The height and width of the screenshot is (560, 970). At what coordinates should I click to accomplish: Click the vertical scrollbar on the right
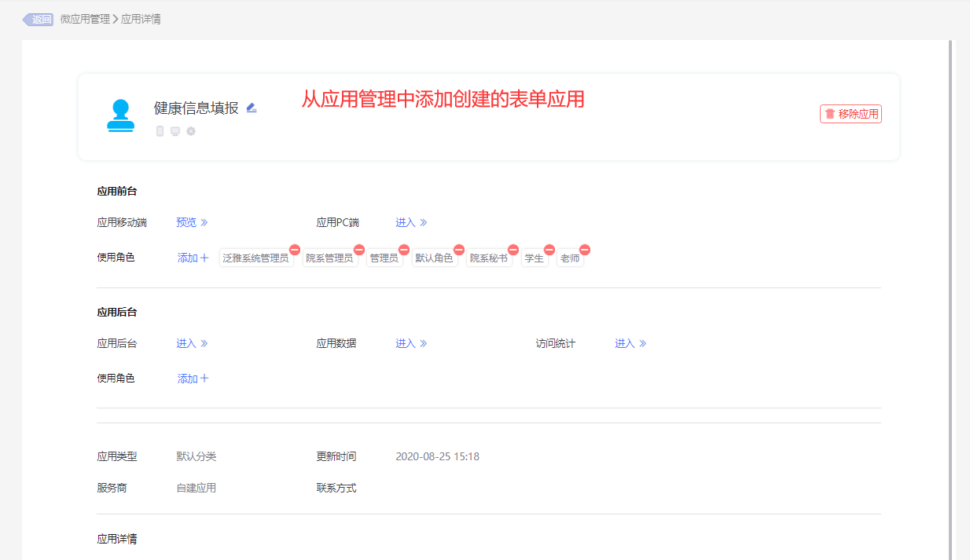pos(952,300)
